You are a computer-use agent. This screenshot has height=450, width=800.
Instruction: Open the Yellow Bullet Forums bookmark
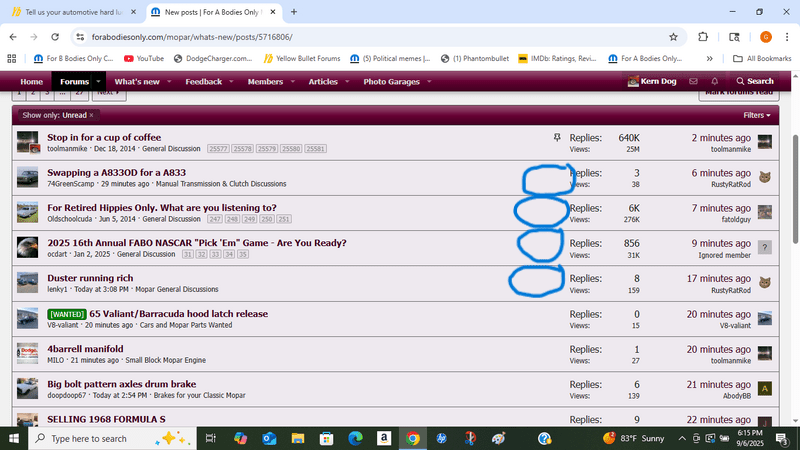pos(302,59)
